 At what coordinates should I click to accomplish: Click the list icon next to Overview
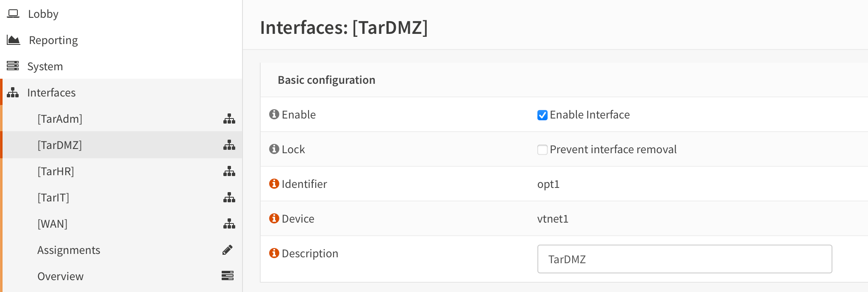click(x=228, y=276)
